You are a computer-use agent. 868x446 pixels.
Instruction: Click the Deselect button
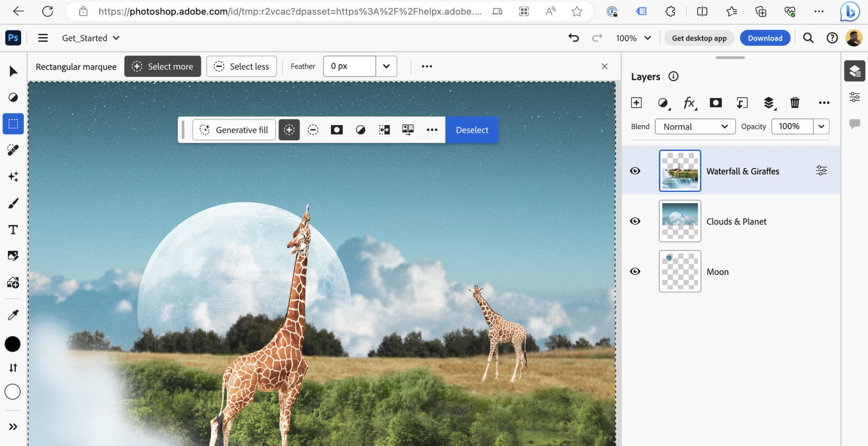pos(472,129)
